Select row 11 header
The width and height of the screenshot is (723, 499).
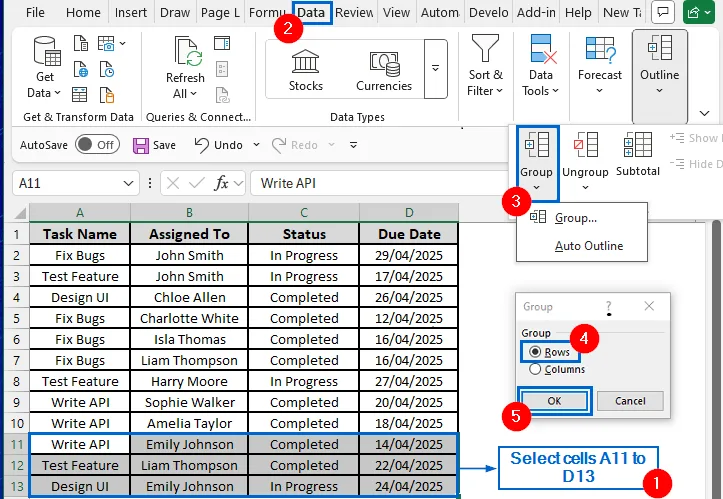17,444
